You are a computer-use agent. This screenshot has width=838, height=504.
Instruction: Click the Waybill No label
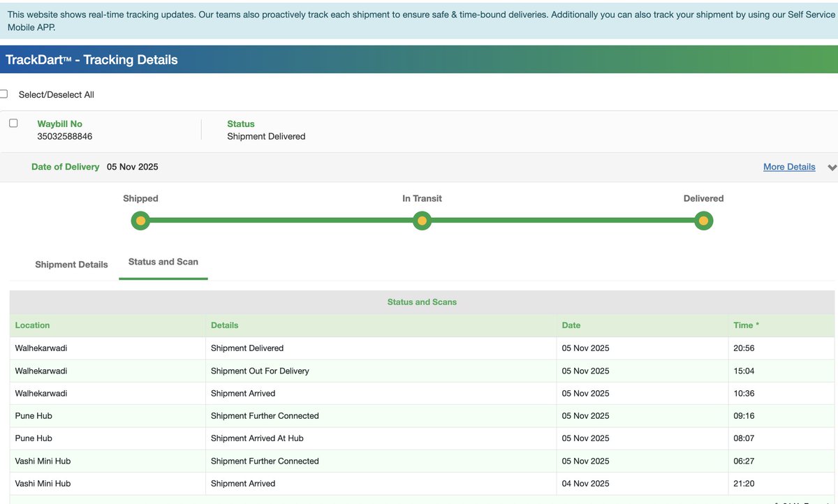click(59, 124)
